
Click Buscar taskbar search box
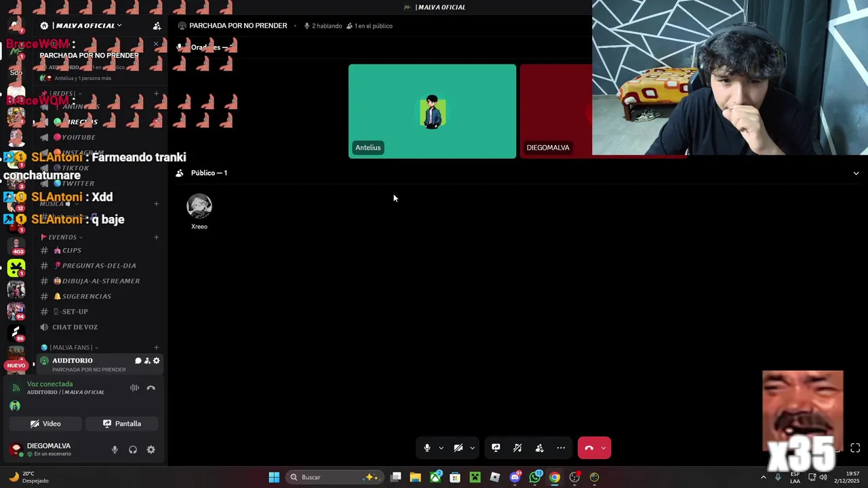(x=335, y=477)
